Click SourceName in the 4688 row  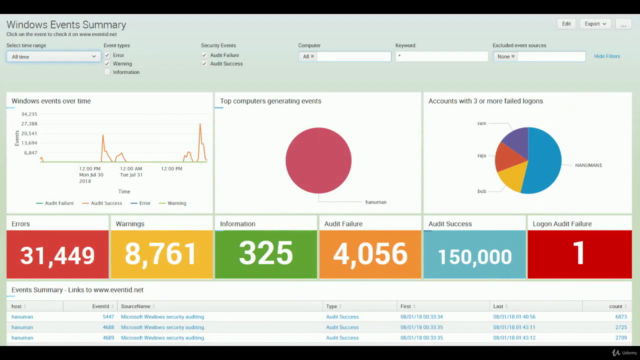click(x=162, y=327)
